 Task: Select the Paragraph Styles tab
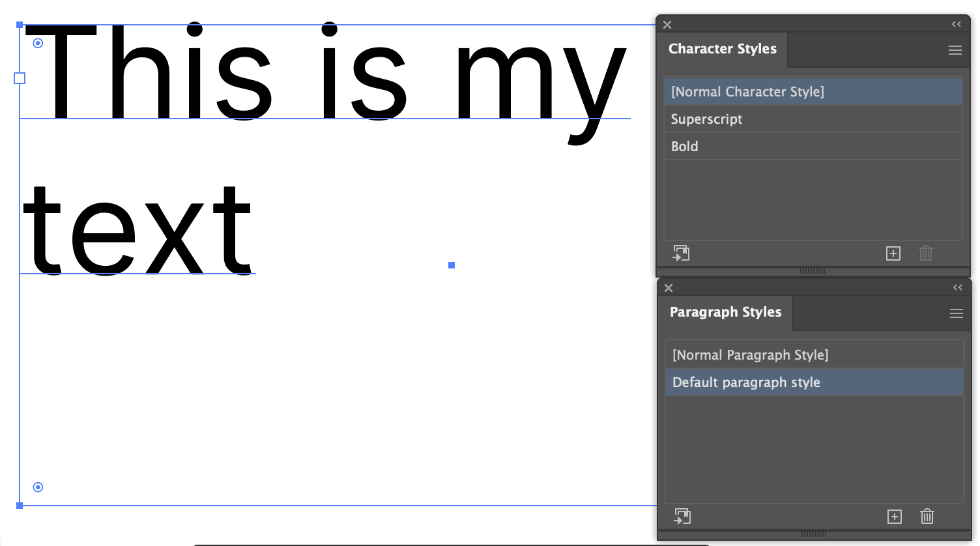(x=725, y=313)
